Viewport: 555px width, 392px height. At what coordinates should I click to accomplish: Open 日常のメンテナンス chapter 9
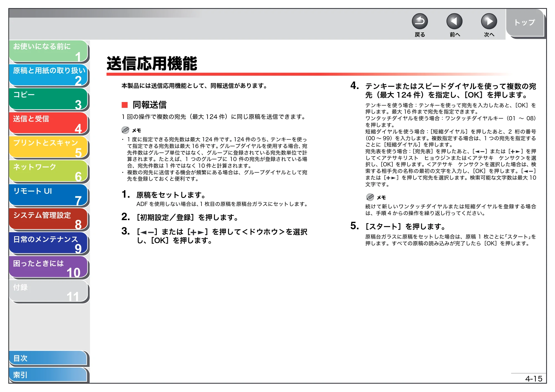pos(49,243)
